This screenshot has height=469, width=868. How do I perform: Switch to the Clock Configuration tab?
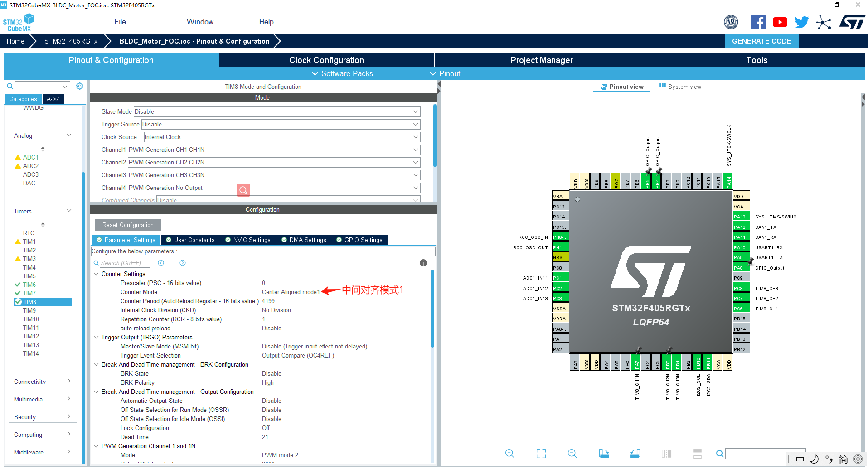326,60
